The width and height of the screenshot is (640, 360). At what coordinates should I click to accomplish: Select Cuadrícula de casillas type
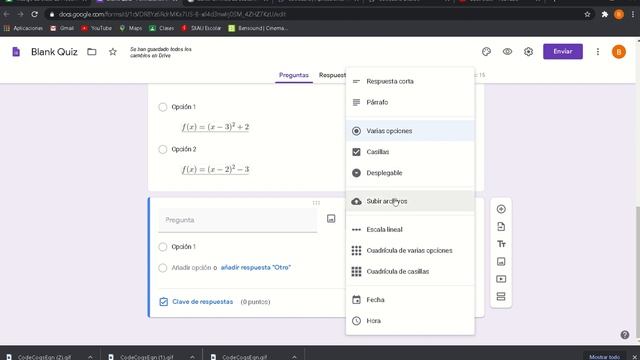410,271
